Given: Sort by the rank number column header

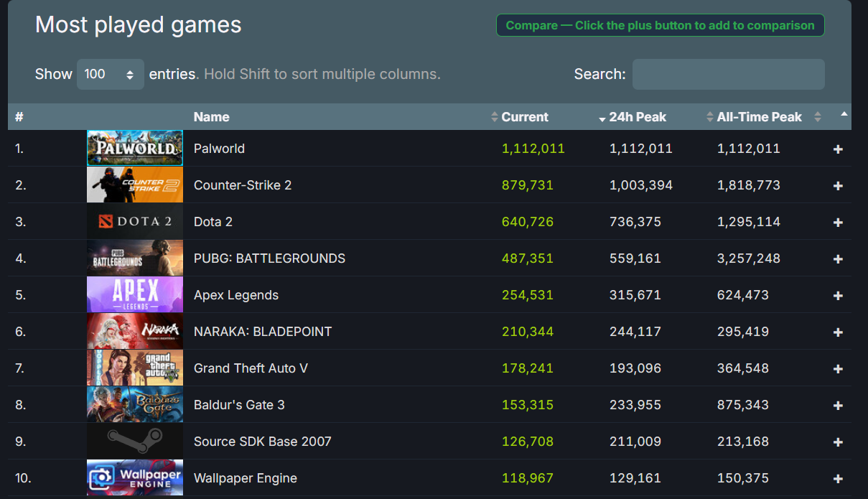Looking at the screenshot, I should coord(19,117).
